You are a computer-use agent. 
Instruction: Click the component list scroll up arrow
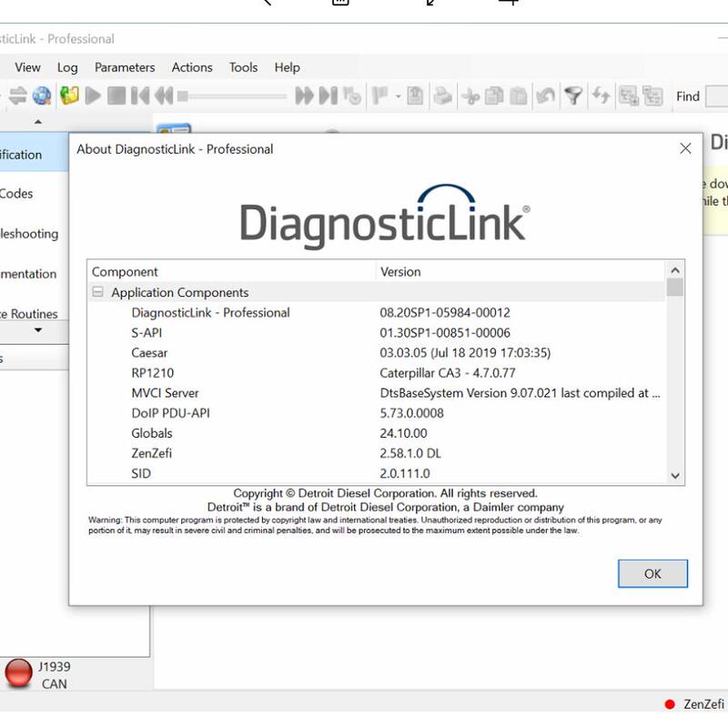(675, 270)
